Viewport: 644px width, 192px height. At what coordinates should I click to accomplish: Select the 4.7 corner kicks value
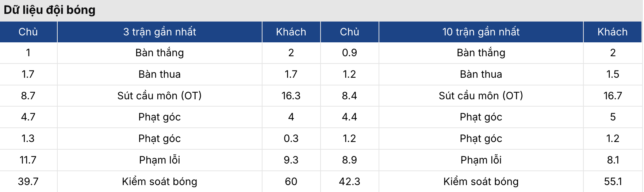[x=28, y=117]
